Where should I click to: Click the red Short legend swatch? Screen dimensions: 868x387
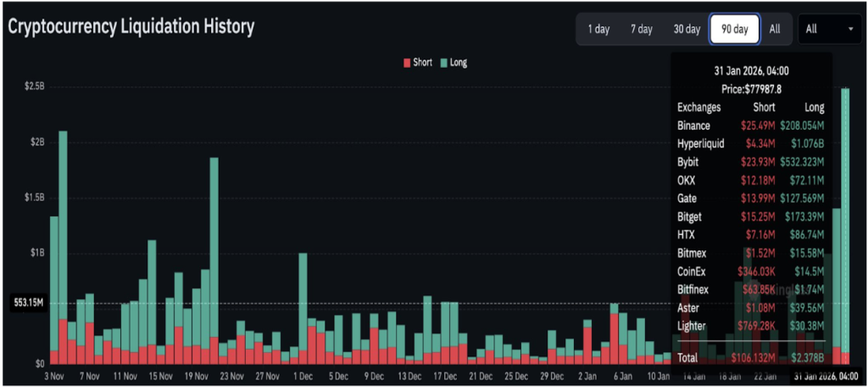407,62
